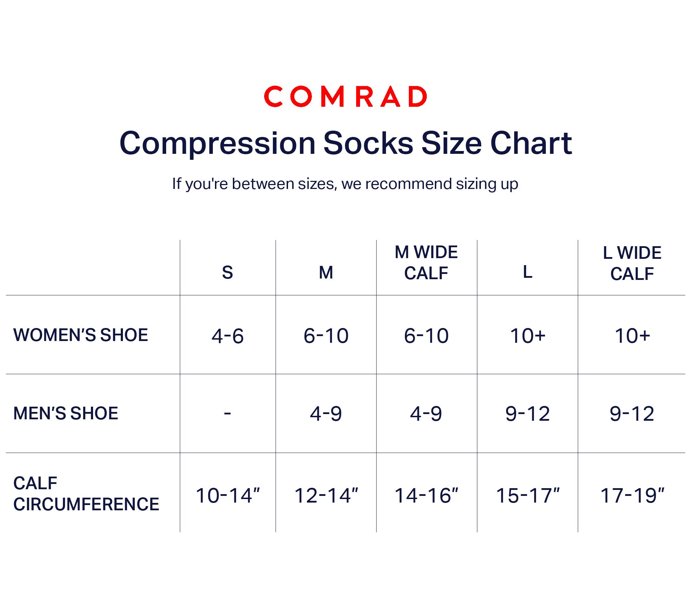Click the sizing up recommendation text
The image size is (693, 616).
tap(345, 184)
